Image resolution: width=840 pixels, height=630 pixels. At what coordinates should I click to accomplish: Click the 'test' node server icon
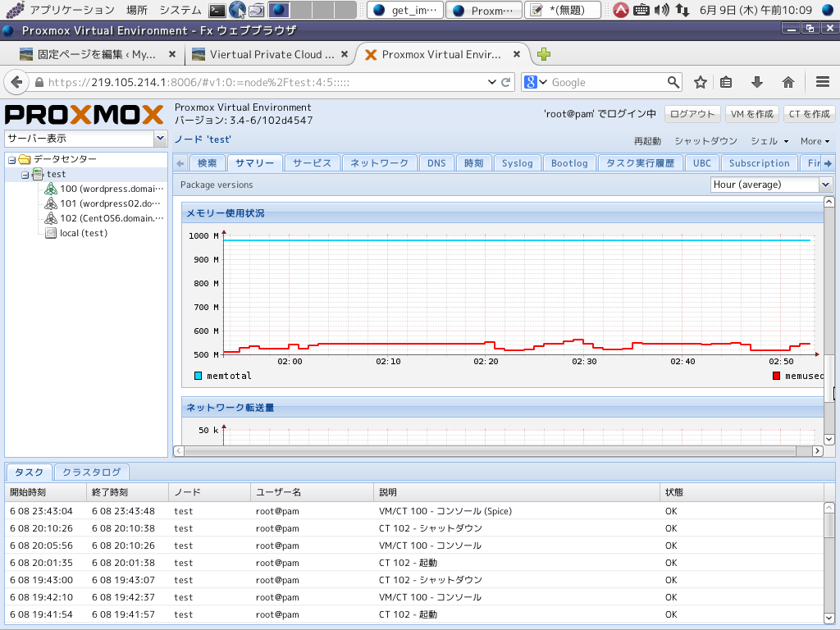point(37,174)
